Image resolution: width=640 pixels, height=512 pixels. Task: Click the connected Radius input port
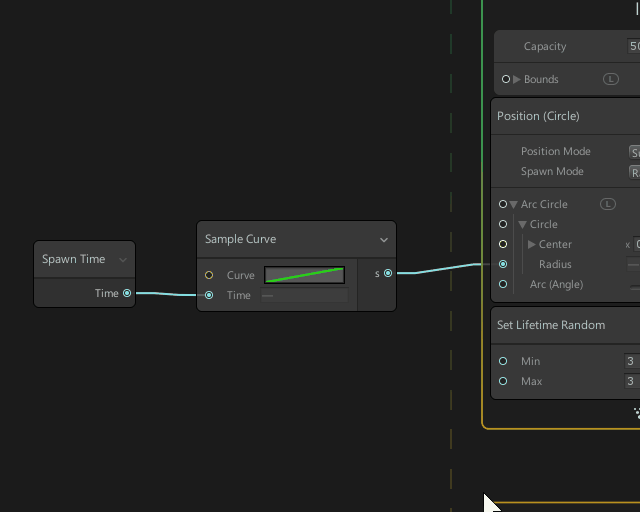(x=503, y=264)
